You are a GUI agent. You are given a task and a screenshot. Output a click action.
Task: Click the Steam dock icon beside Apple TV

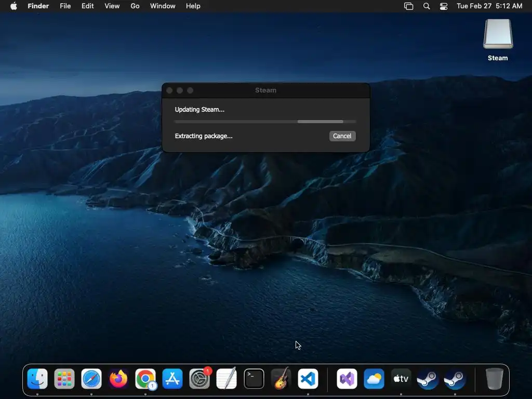pos(428,379)
